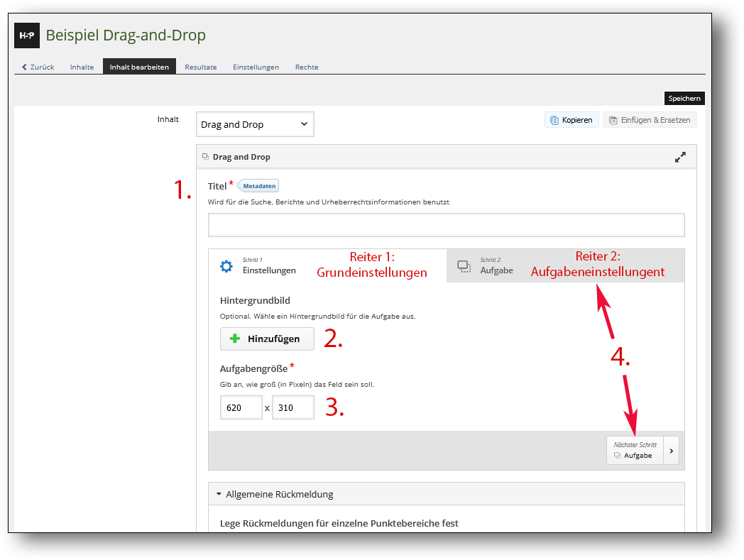This screenshot has height=560, width=744.
Task: Open the Rechte tab
Action: tap(307, 67)
